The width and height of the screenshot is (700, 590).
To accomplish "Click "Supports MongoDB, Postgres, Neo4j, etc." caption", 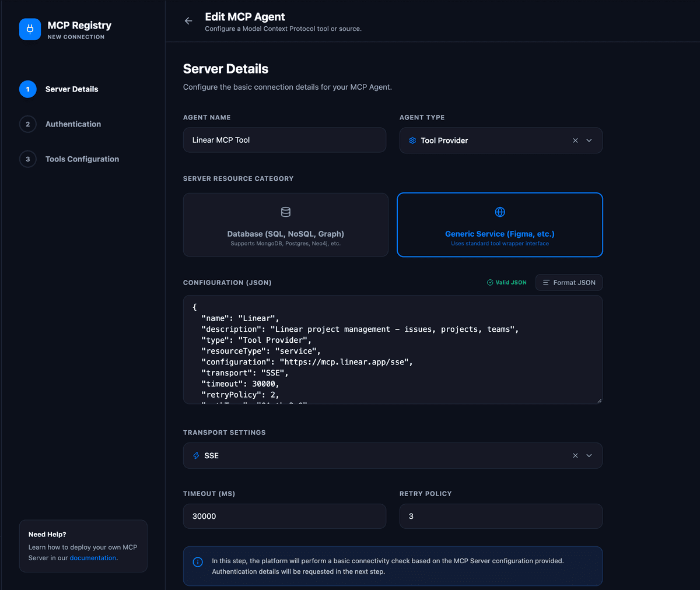I will coord(286,244).
